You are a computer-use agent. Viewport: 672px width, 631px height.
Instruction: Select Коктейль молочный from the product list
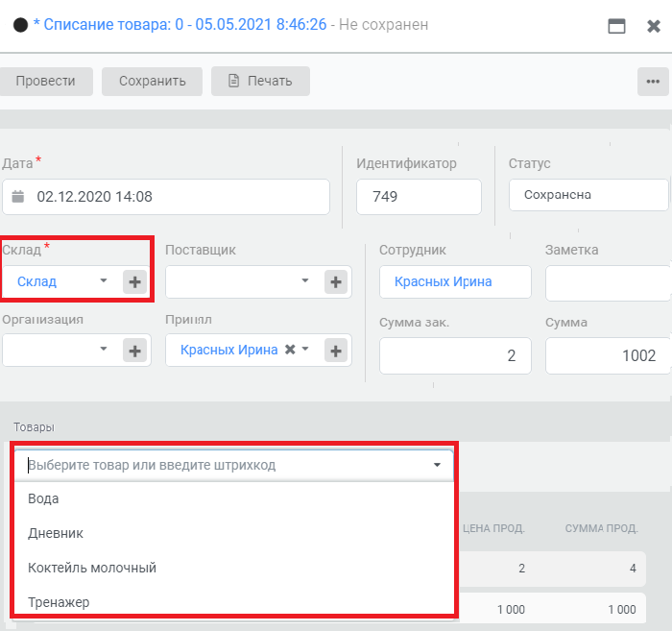(x=234, y=568)
